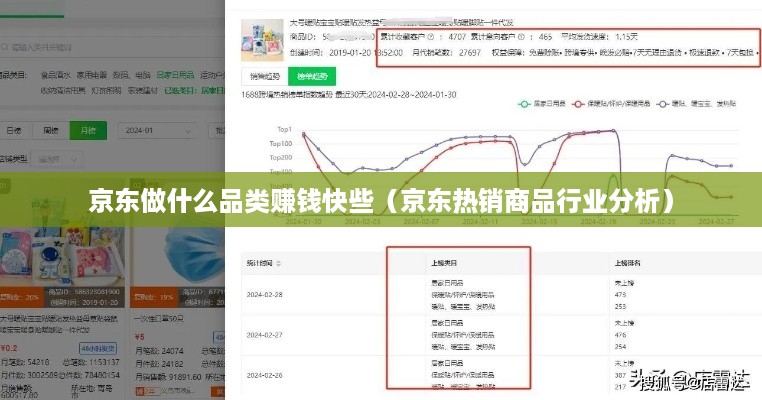Screen dimensions: 762x400
Task: Switch to the 销售趋势 tab
Action: pyautogui.click(x=265, y=76)
